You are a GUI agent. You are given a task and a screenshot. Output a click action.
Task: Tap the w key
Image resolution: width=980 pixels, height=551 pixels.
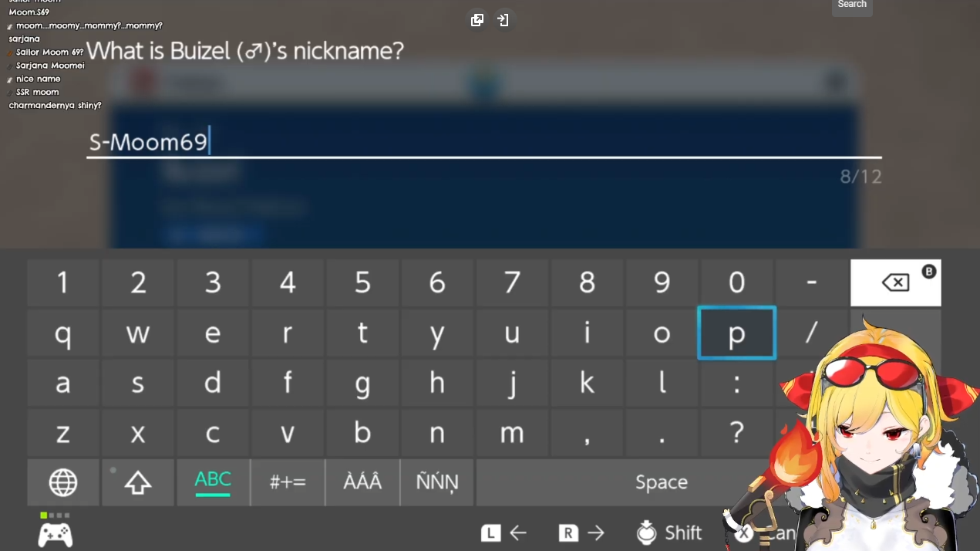click(x=138, y=333)
